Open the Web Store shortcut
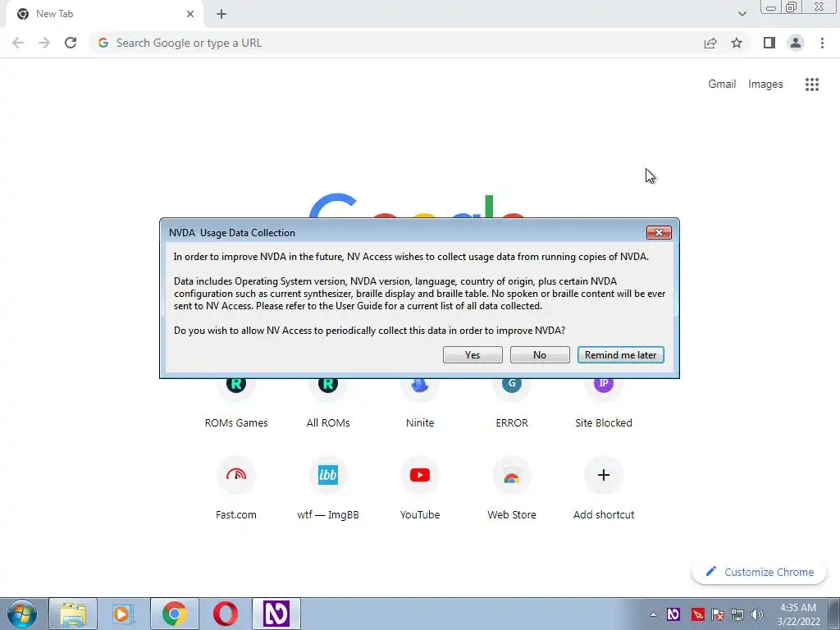 point(512,475)
